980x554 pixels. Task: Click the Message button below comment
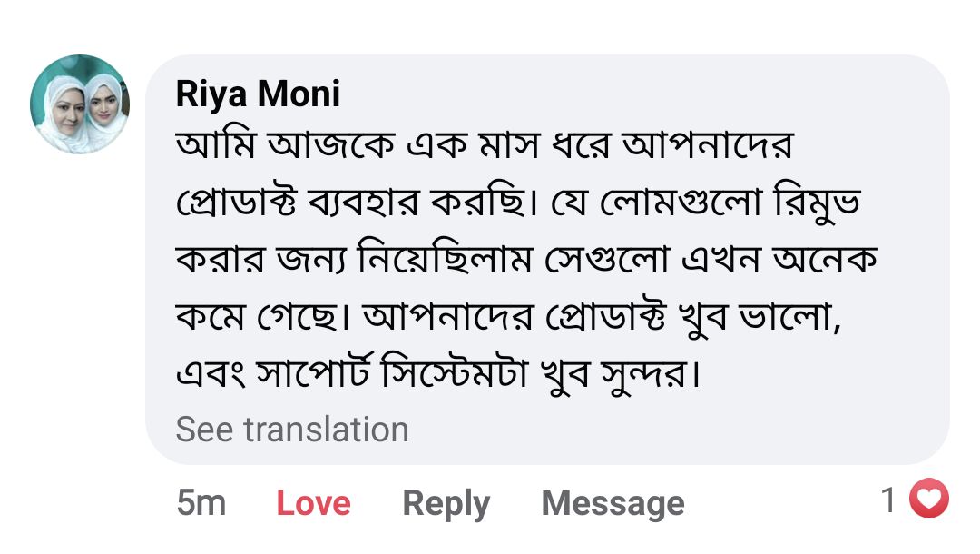tap(612, 502)
